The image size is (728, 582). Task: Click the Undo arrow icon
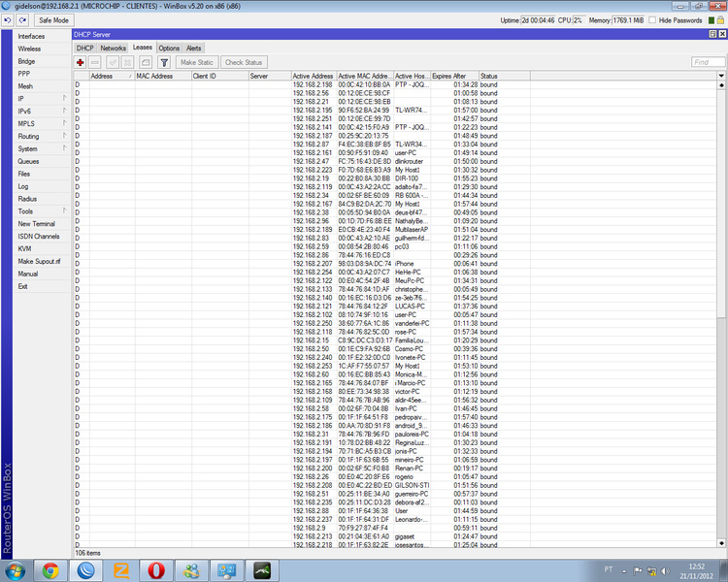pos(8,20)
